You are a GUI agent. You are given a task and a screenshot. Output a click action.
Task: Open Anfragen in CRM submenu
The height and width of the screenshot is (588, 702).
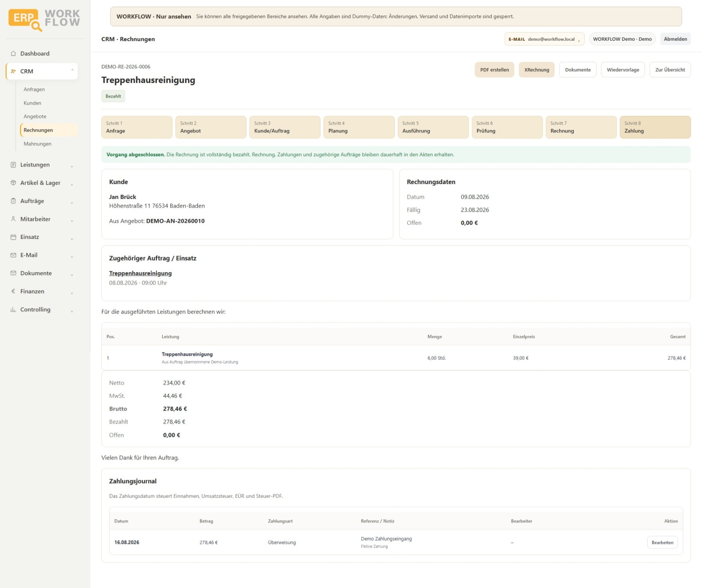point(34,89)
